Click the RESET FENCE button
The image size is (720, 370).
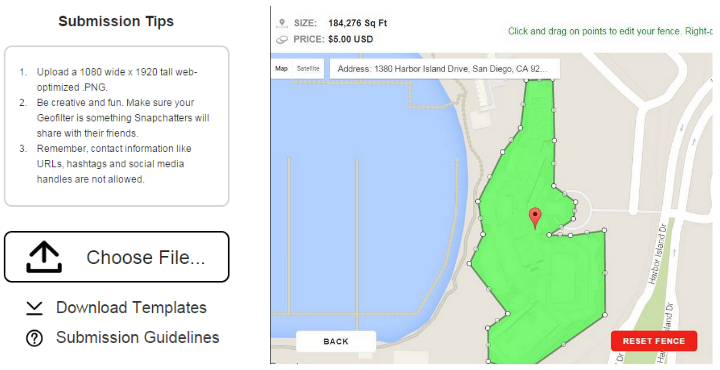pos(654,341)
